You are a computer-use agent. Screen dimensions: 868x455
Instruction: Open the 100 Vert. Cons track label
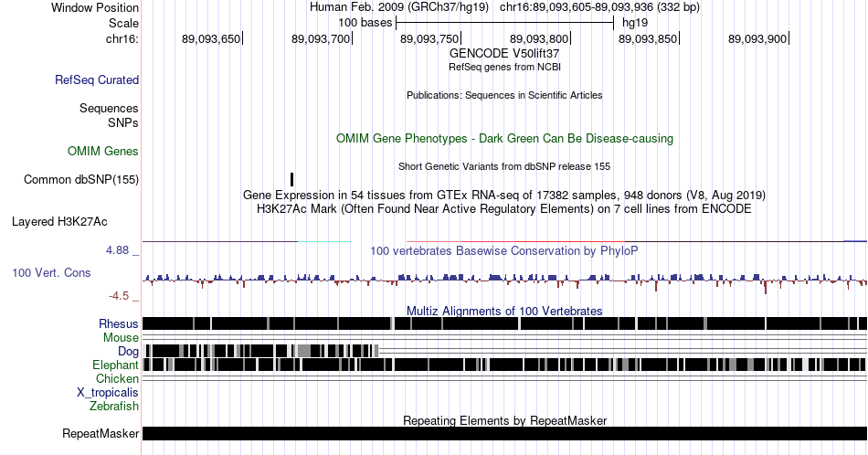coord(51,272)
